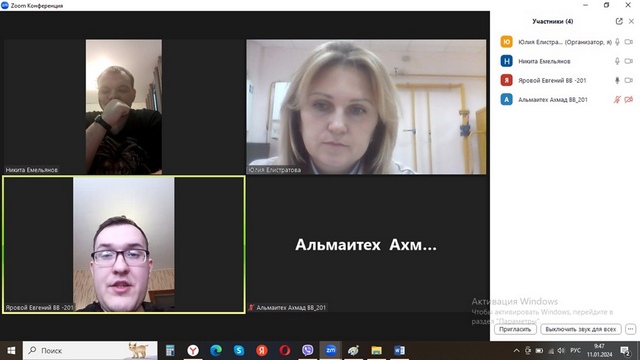Click the Пригласить button
The width and height of the screenshot is (640, 360).
point(515,329)
